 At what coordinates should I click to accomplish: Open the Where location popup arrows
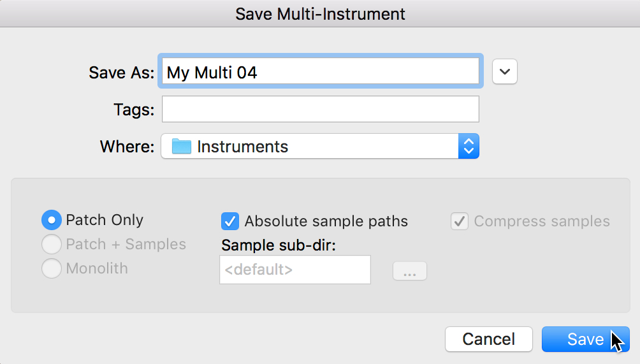(x=469, y=147)
